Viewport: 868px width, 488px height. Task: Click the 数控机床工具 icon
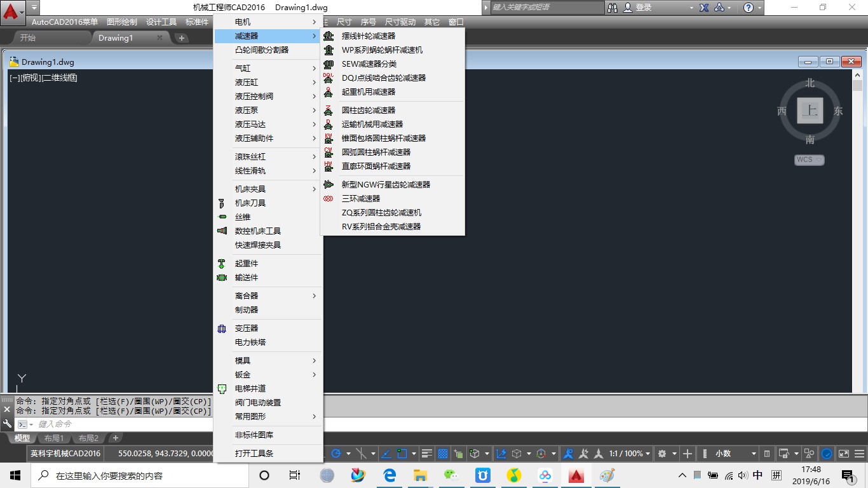222,231
